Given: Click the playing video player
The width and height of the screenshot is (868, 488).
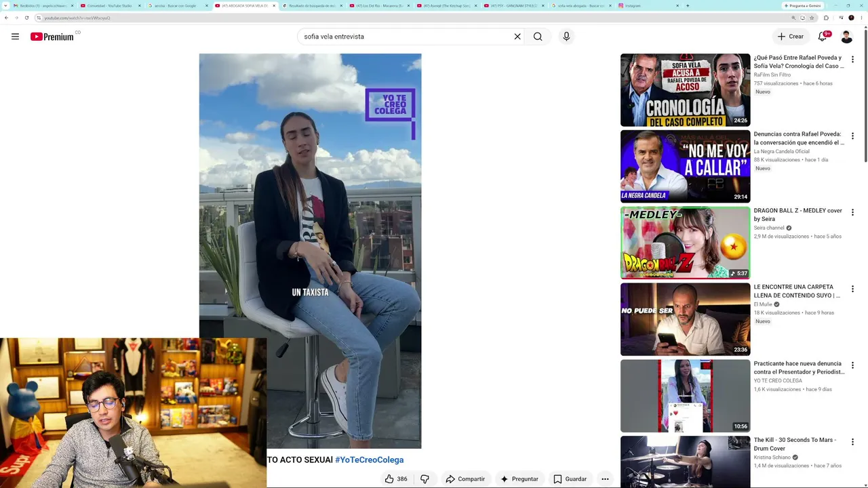Looking at the screenshot, I should click(310, 251).
